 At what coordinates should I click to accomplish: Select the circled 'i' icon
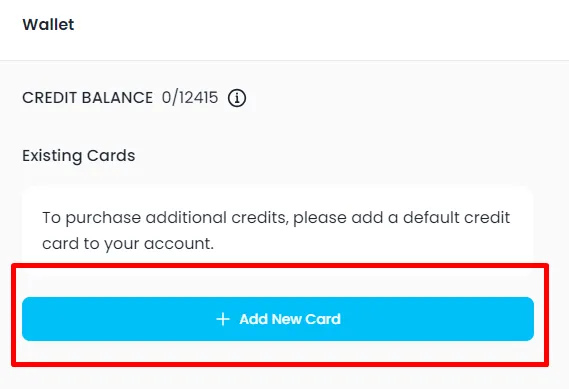pyautogui.click(x=237, y=98)
